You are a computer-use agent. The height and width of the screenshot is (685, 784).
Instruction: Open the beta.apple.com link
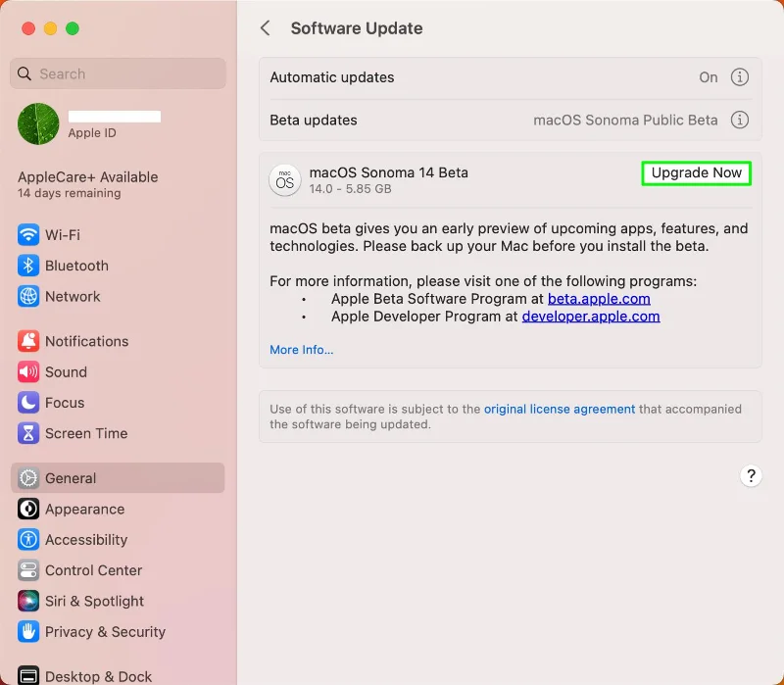pos(599,299)
